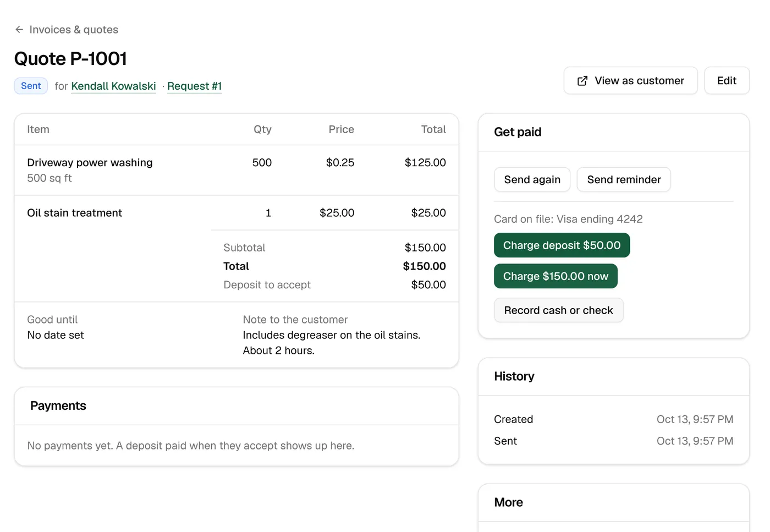Screen dimensions: 770x532
Task: Click the More section heading
Action: (508, 502)
